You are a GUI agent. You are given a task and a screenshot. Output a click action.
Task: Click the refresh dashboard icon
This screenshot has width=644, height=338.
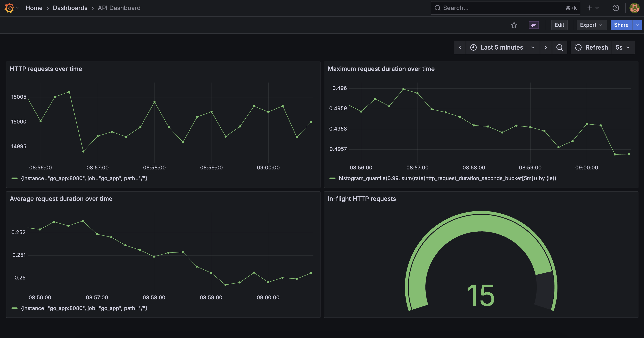click(x=579, y=47)
